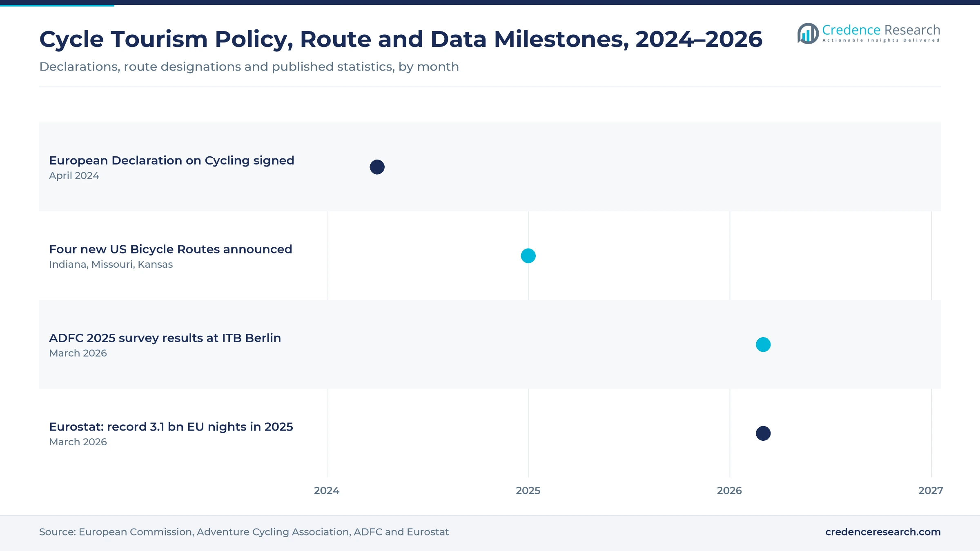
Task: Click the 2025 axis label
Action: click(x=528, y=491)
